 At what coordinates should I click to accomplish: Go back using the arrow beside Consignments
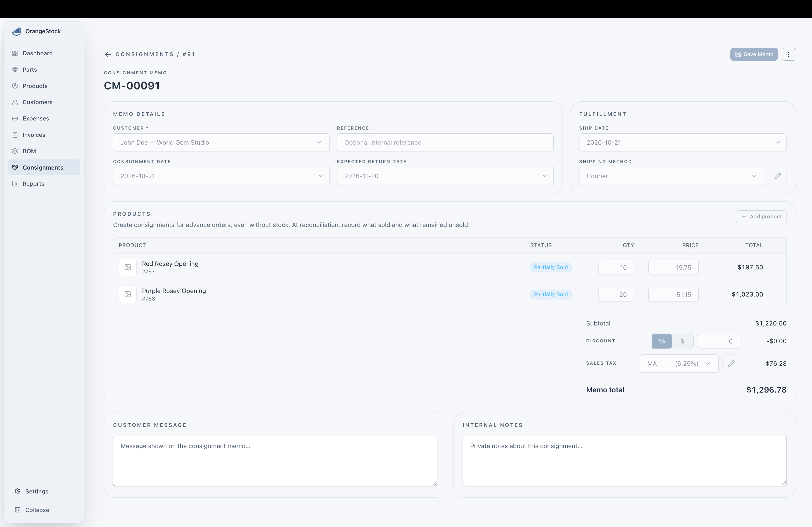[x=108, y=54]
